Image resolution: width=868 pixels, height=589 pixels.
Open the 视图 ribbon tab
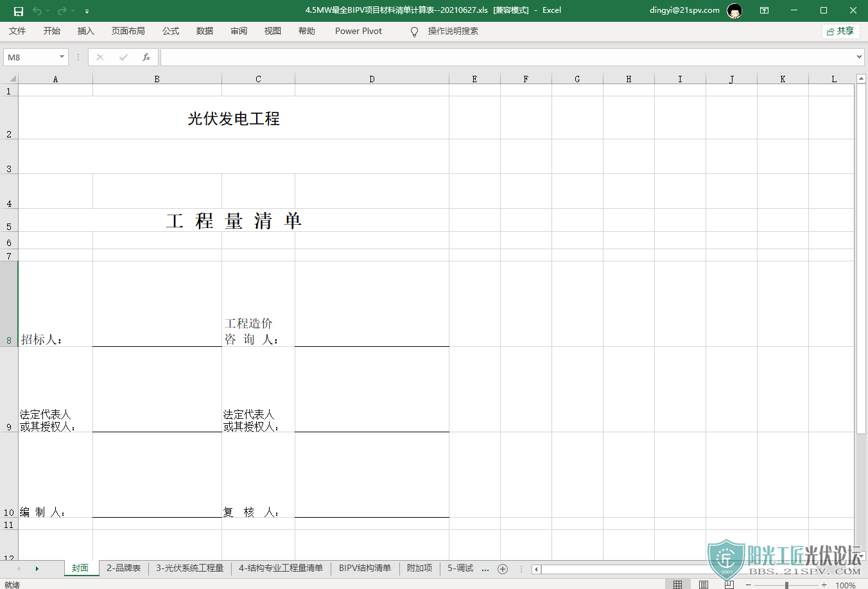point(273,31)
